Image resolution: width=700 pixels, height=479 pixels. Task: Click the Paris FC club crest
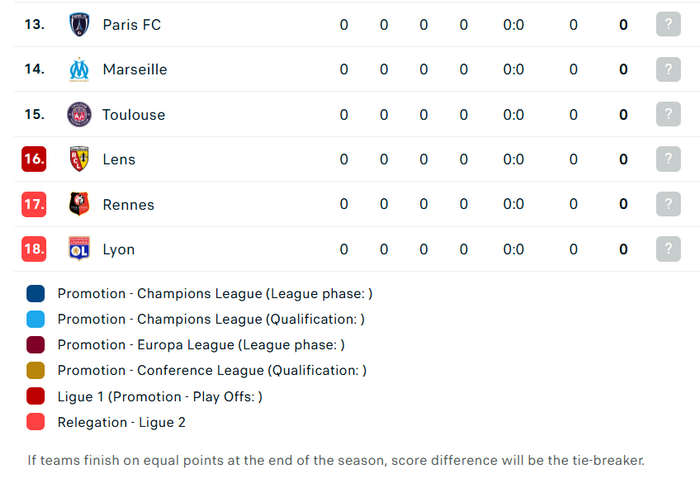pos(79,25)
